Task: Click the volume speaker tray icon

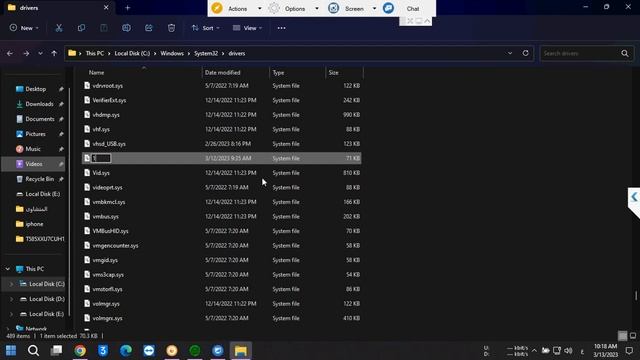Action: pos(568,351)
